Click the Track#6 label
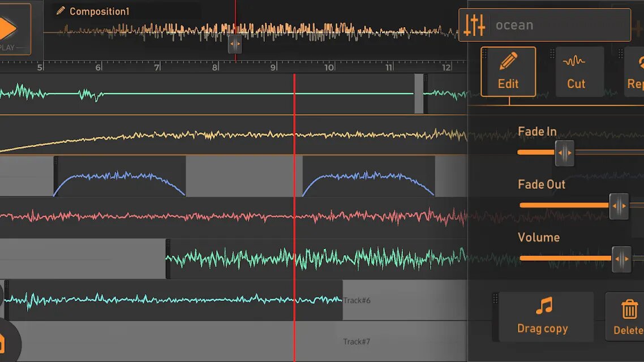This screenshot has width=644, height=362. (357, 300)
